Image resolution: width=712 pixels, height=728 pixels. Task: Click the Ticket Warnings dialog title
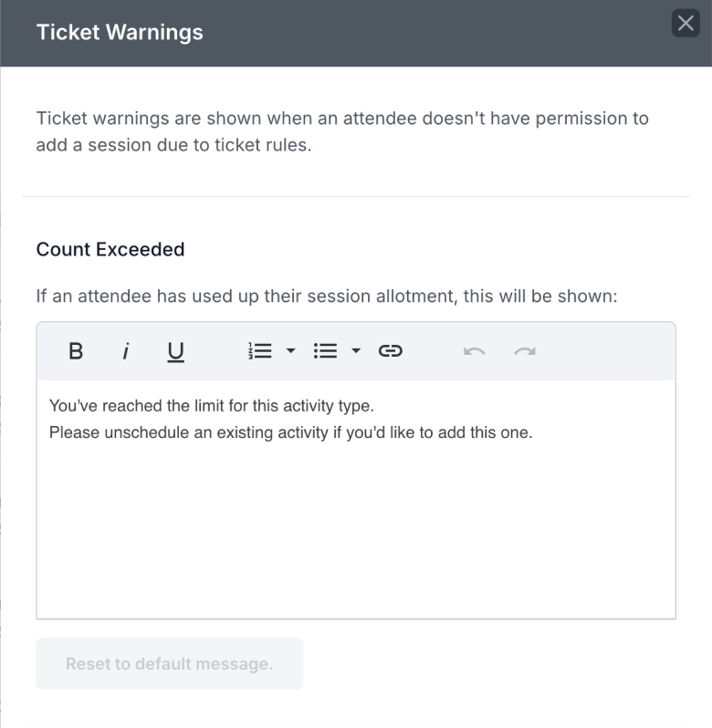pyautogui.click(x=120, y=32)
